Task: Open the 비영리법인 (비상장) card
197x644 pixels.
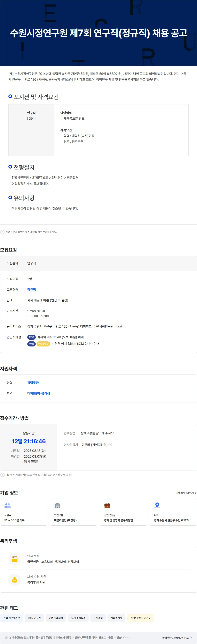Action: click(73, 512)
